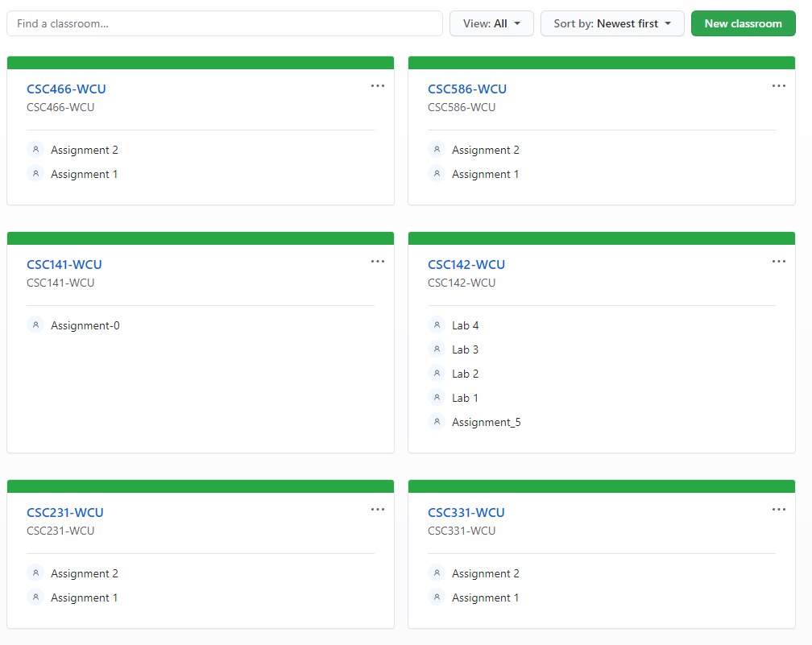Image resolution: width=812 pixels, height=645 pixels.
Task: Click person icon beside Assignment 2 in CSC586-WCU
Action: (x=437, y=149)
